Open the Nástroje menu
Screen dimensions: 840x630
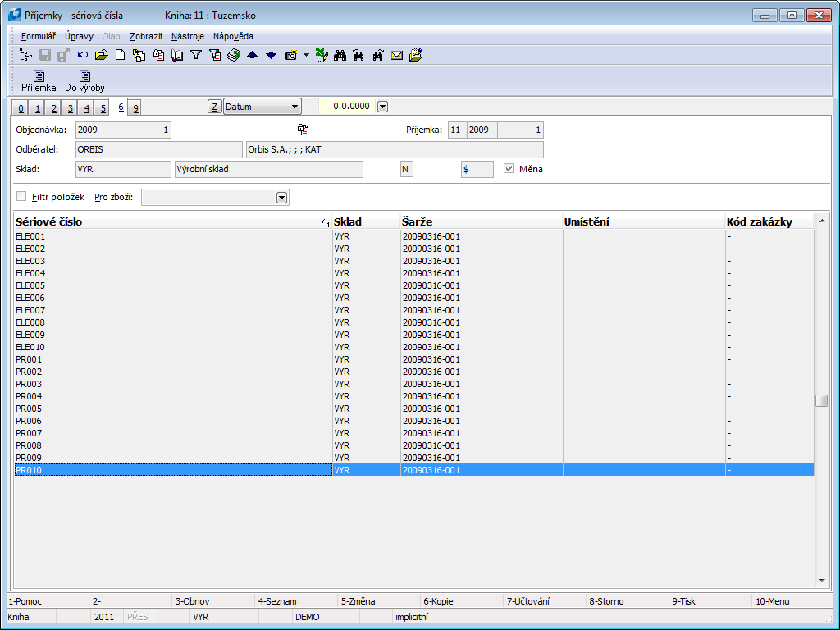pos(188,36)
